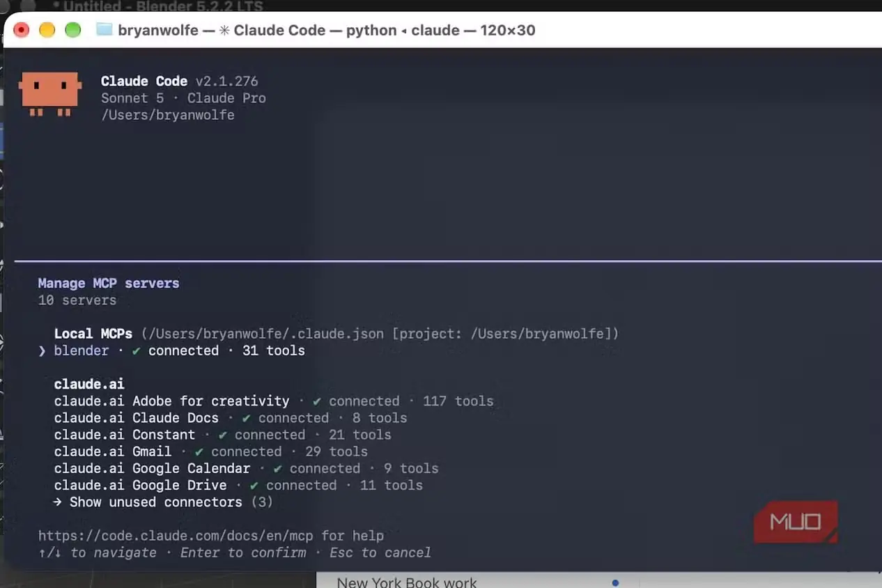The width and height of the screenshot is (882, 588).
Task: Select the claude.ai Google Calendar server
Action: pyautogui.click(x=247, y=468)
